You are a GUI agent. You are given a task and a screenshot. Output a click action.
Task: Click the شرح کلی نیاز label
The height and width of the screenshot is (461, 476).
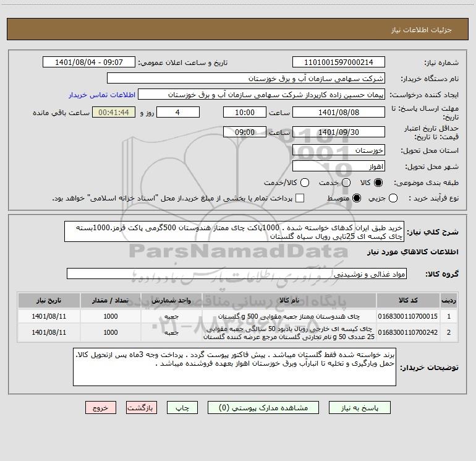pyautogui.click(x=433, y=232)
